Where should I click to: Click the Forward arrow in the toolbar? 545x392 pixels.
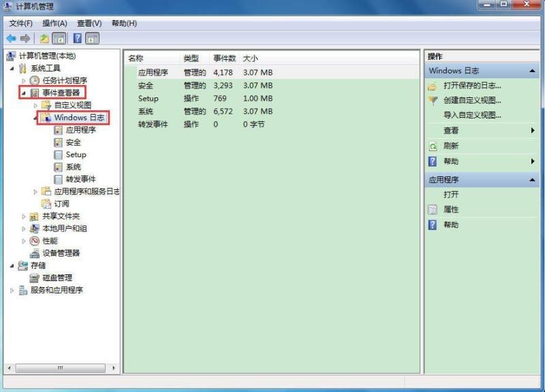coord(25,39)
